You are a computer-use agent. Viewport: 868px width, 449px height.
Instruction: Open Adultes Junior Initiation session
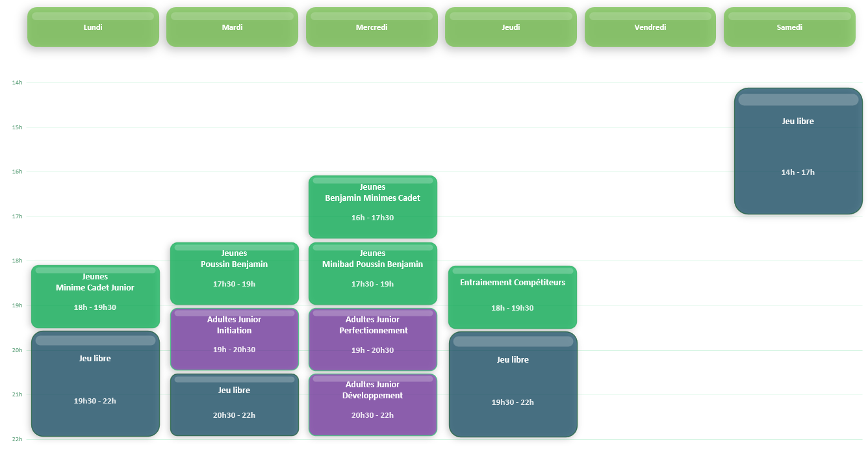pos(235,339)
